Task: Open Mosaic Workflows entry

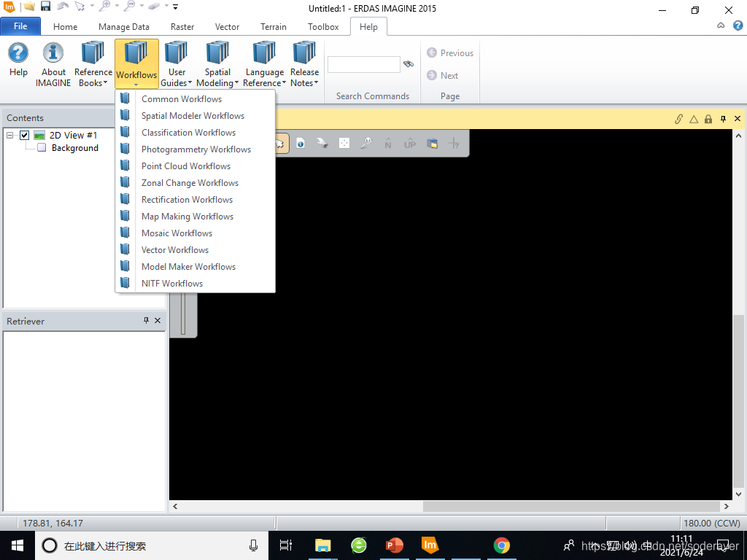Action: tap(196, 233)
